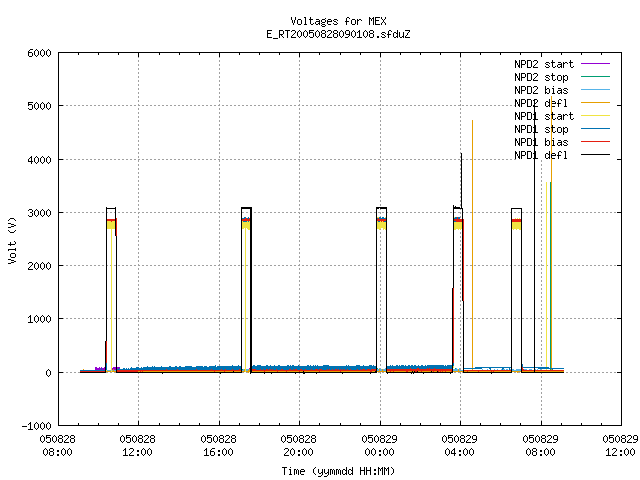The width and height of the screenshot is (640, 480).
Task: Click the 5000 y-axis tick value
Action: pos(39,107)
